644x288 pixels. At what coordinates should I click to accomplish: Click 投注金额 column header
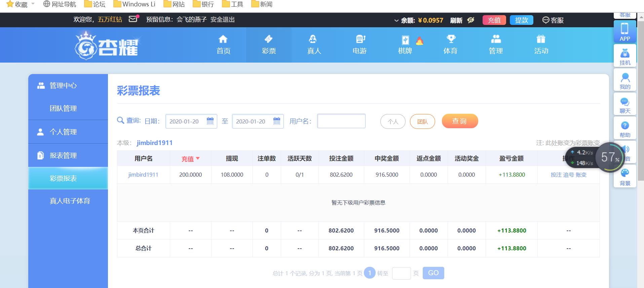tap(341, 158)
